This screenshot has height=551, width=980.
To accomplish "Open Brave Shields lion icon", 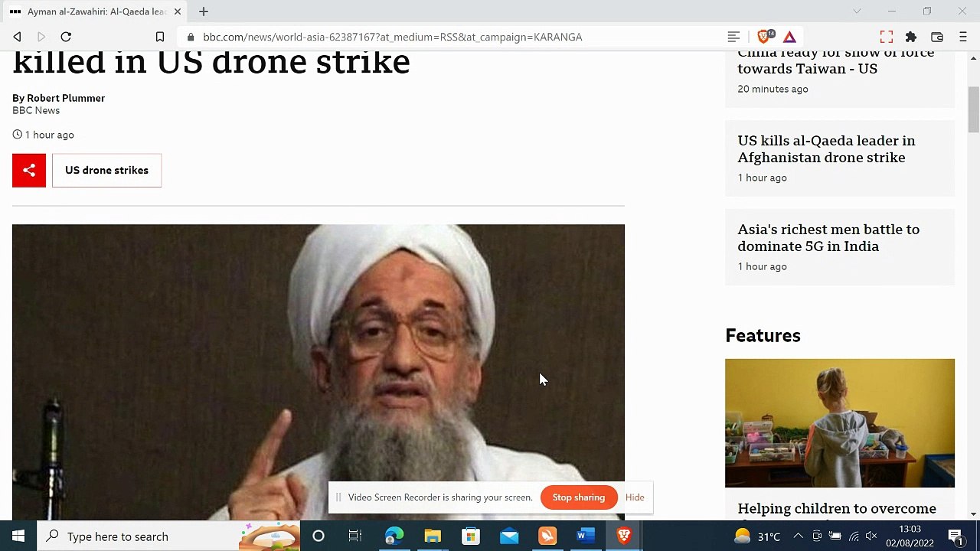I will (x=764, y=37).
